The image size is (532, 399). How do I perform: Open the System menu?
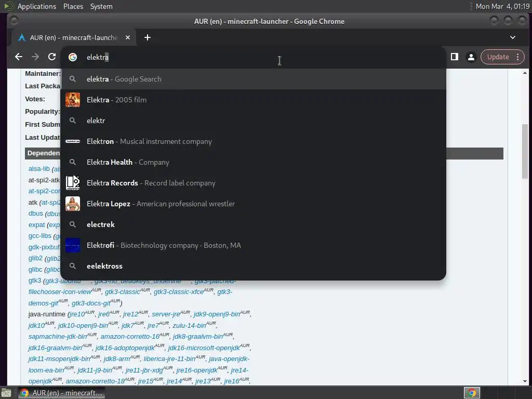[x=101, y=6]
